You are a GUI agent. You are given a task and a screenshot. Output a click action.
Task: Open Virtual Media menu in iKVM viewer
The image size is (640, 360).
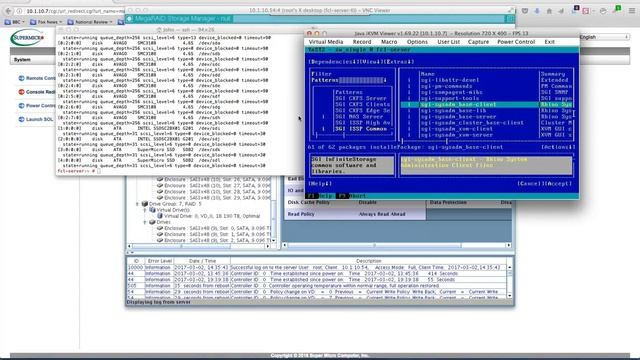326,42
